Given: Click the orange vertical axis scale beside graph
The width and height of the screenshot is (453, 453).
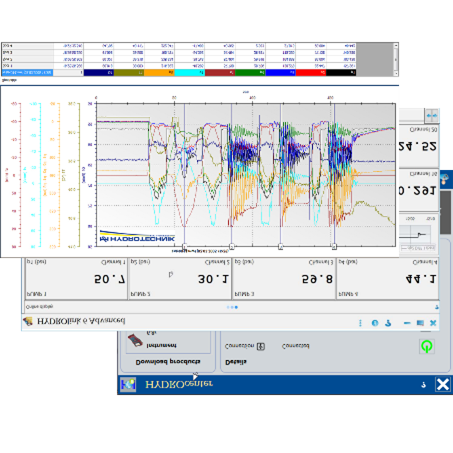Looking at the screenshot, I should tap(54, 175).
